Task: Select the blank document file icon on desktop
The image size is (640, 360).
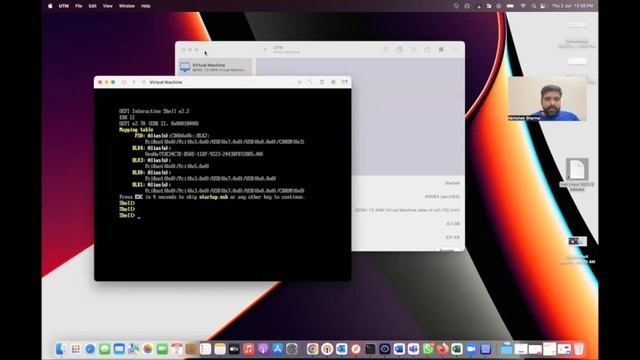Action: click(x=577, y=169)
